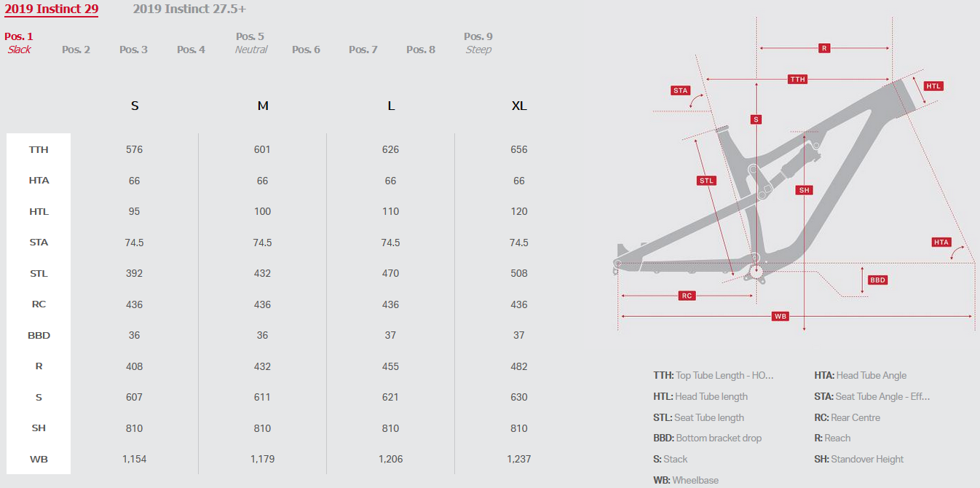Switch to the 2019 Instinct 27.5+ tab
This screenshot has width=980, height=488.
click(189, 9)
